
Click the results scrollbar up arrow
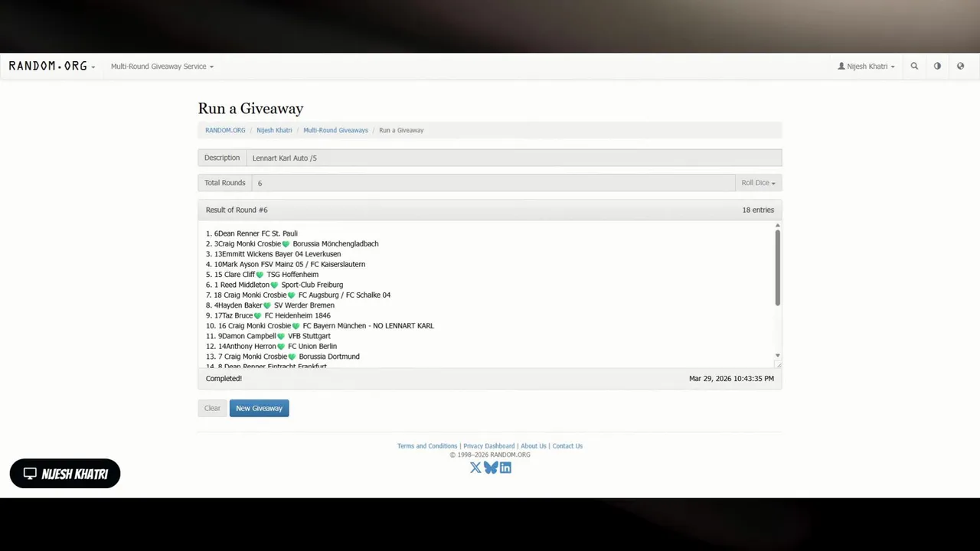coord(778,225)
